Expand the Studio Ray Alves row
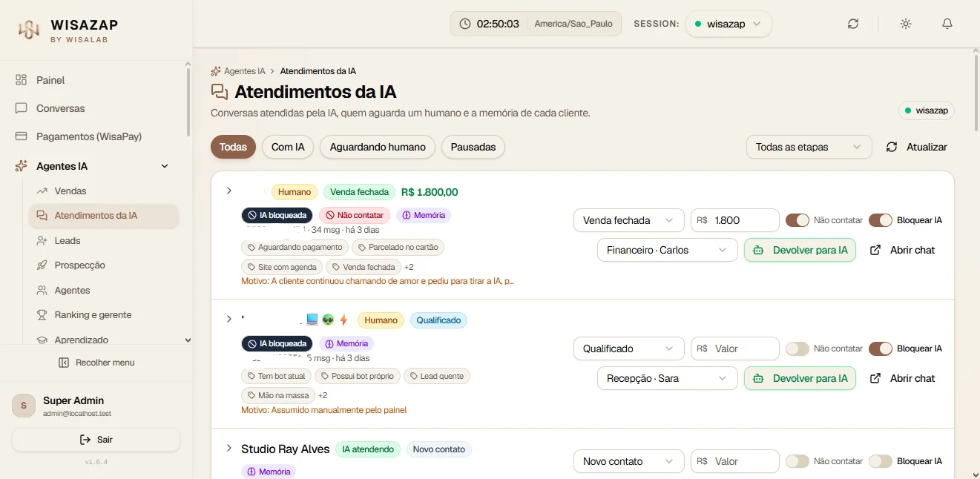This screenshot has width=980, height=479. [x=229, y=449]
